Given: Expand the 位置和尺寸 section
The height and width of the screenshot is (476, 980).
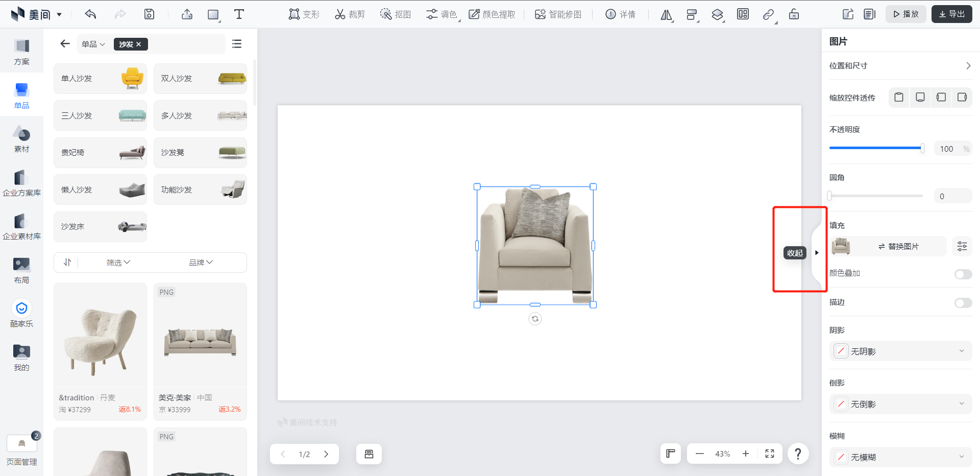Looking at the screenshot, I should pyautogui.click(x=900, y=66).
